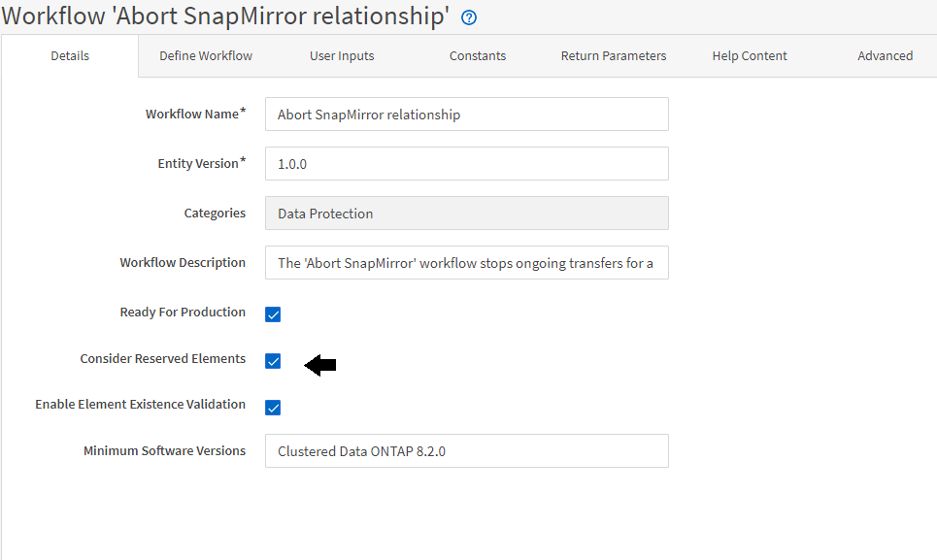Image resolution: width=937 pixels, height=560 pixels.
Task: Open the help icon beside workflow title
Action: 469,17
